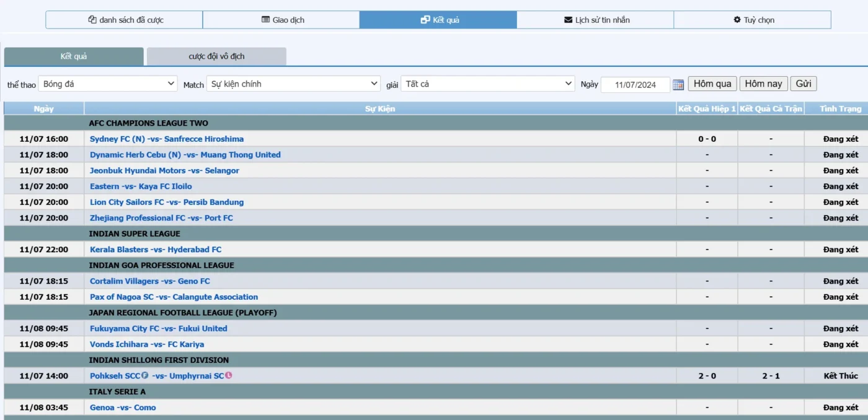The height and width of the screenshot is (420, 868).
Task: Open the calendar picker beside the date field
Action: pos(678,84)
